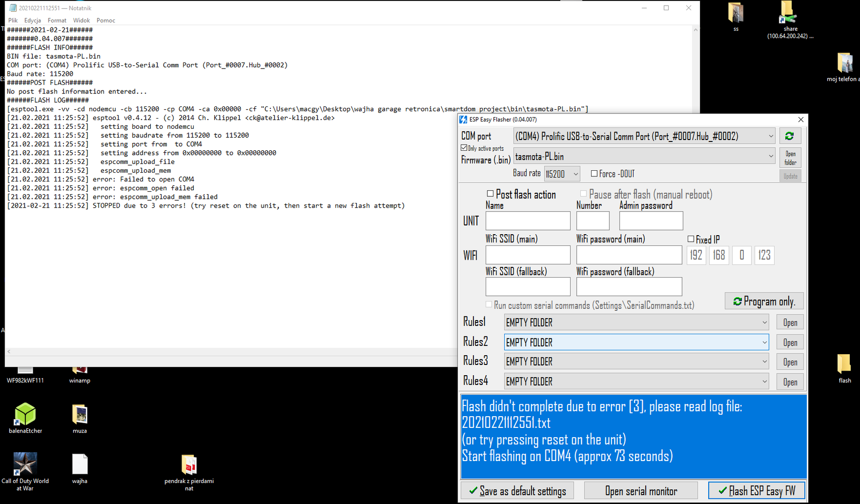Click the Fixed IP field showing 123
The image size is (860, 504).
764,255
